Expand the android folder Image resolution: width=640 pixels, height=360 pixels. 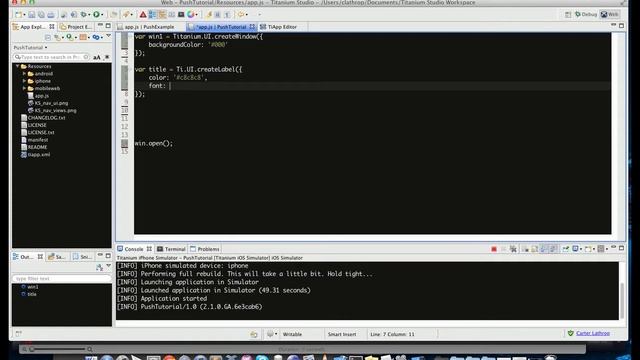24,73
